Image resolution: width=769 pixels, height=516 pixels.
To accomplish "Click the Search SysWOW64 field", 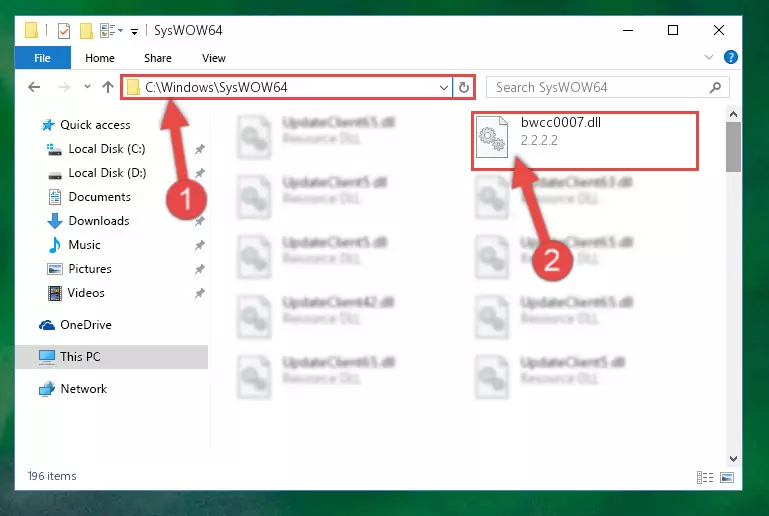I will (608, 87).
